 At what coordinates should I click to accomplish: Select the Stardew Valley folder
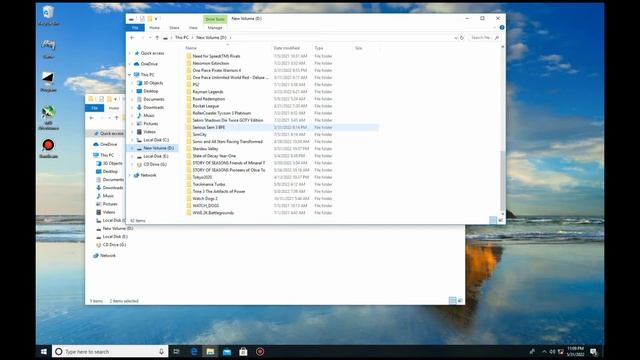pos(205,149)
